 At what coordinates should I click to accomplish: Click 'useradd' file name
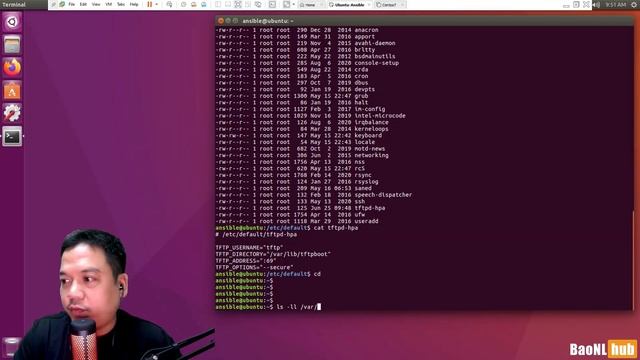point(366,221)
